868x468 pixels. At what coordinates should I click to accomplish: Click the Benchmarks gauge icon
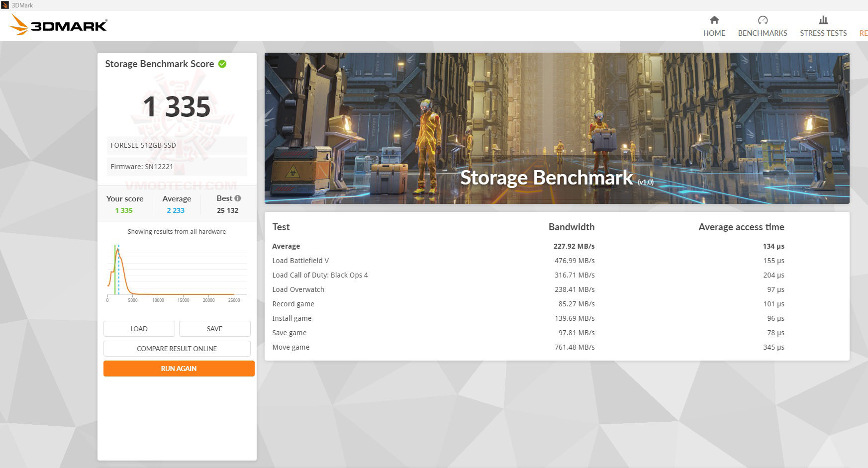point(763,20)
